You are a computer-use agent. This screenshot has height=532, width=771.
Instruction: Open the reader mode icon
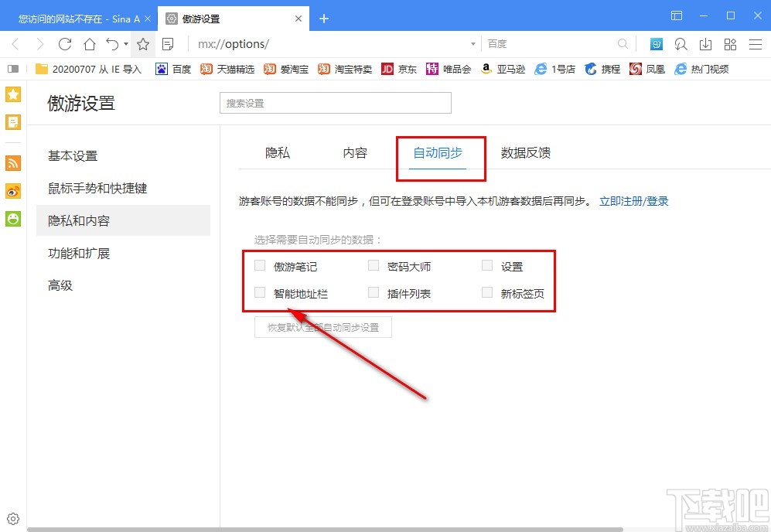coord(168,44)
